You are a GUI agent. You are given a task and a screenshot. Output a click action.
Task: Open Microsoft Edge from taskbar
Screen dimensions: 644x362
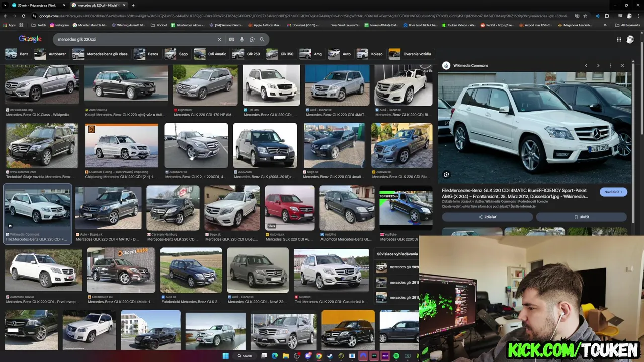click(275, 356)
